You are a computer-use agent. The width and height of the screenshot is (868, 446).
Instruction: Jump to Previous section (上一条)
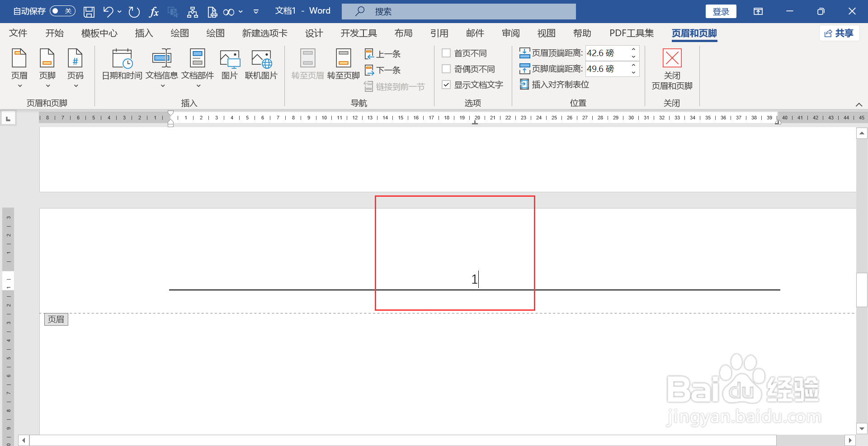(382, 54)
